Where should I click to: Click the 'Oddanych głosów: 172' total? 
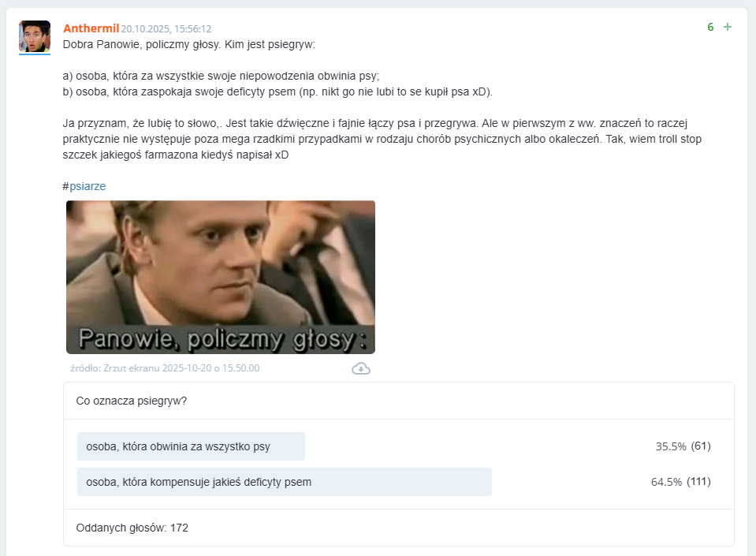[132, 528]
